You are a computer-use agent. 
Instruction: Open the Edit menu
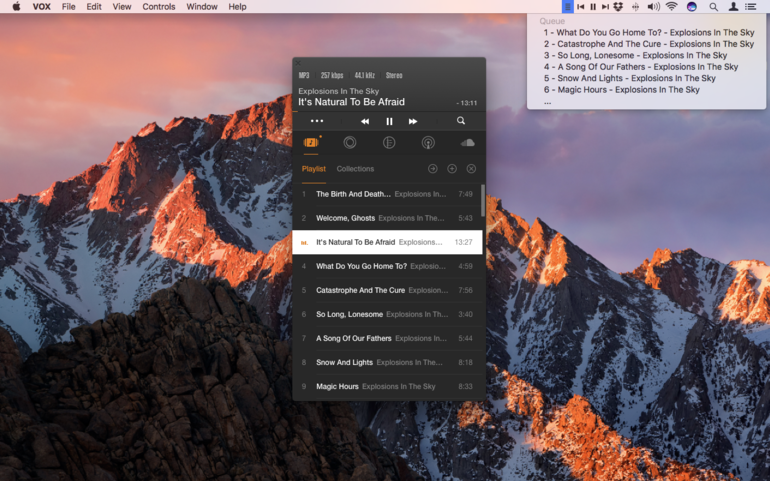click(94, 6)
